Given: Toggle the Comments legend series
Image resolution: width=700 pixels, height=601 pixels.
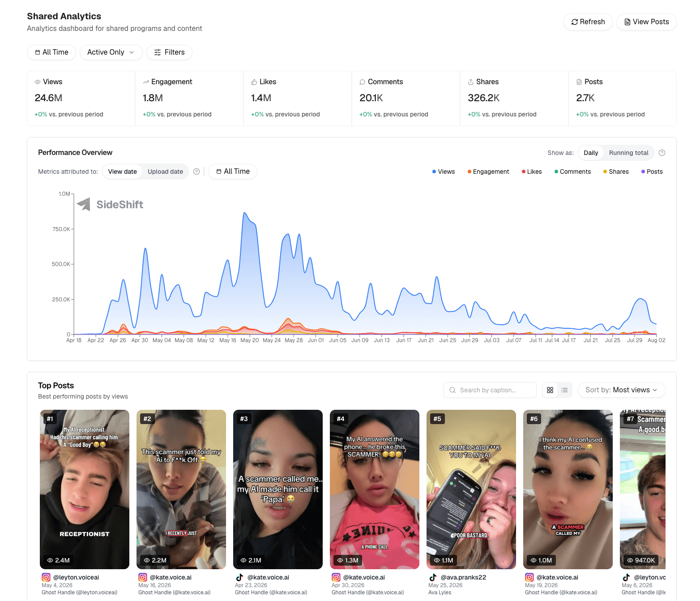Looking at the screenshot, I should coord(572,172).
